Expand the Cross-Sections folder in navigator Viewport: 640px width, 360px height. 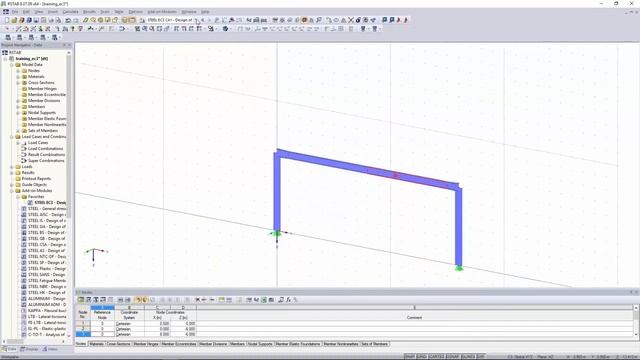click(x=18, y=82)
